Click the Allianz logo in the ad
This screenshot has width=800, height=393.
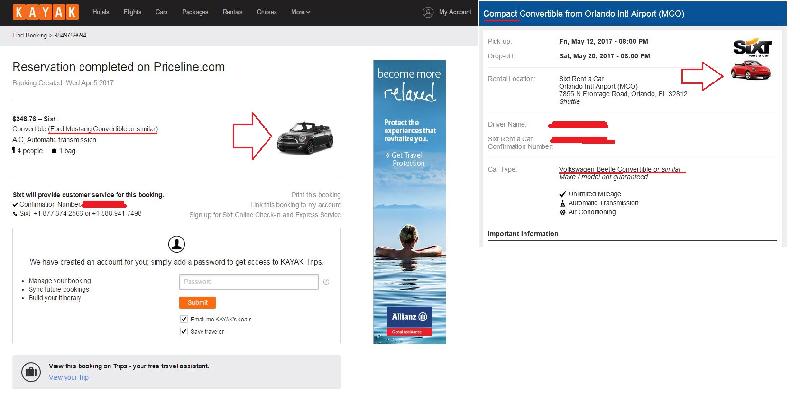409,316
